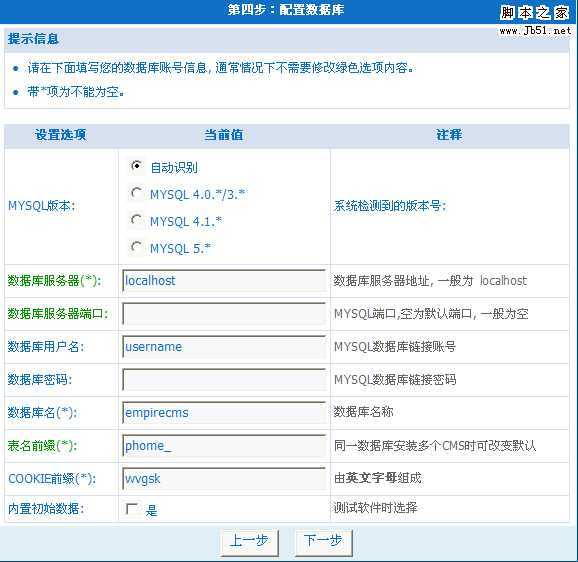
Task: Focus the empty 数据库密码 field
Action: click(x=224, y=380)
